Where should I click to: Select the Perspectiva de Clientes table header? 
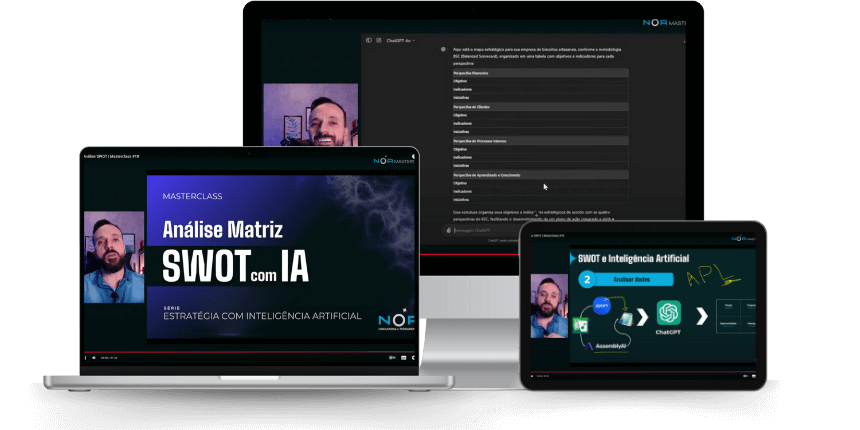click(x=540, y=106)
